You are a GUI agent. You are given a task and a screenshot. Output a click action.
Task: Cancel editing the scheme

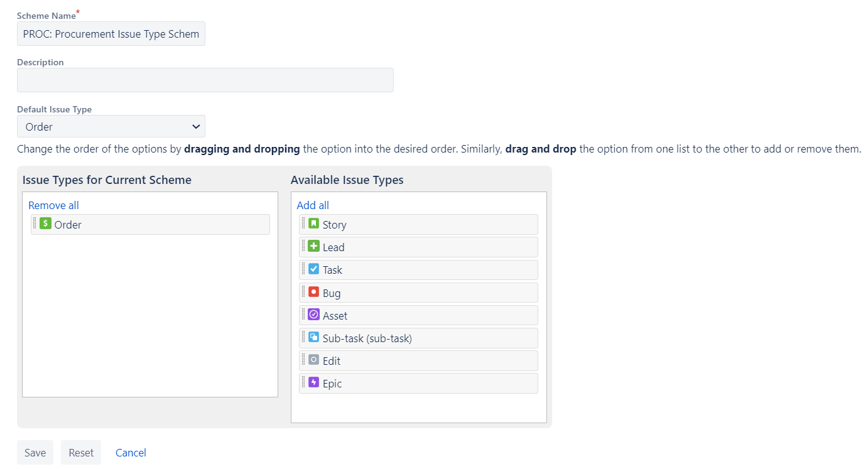(130, 452)
